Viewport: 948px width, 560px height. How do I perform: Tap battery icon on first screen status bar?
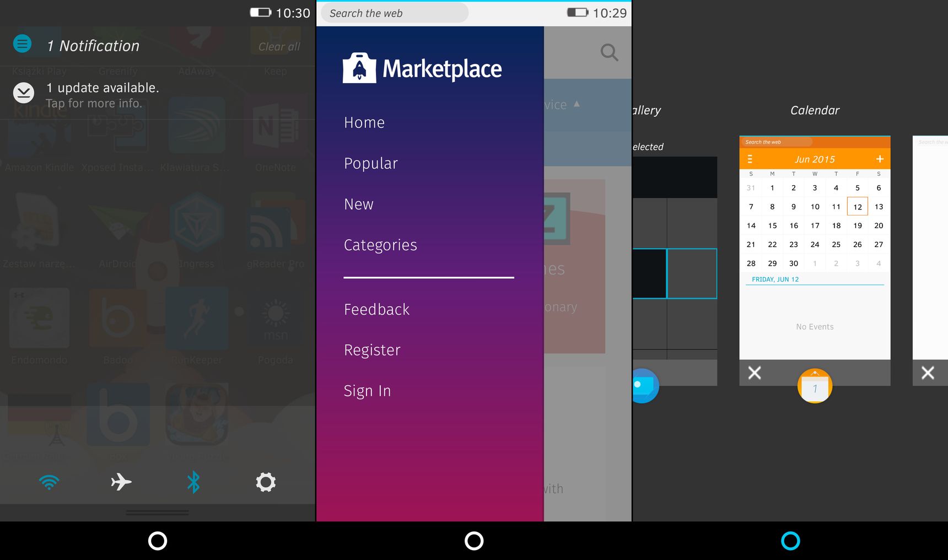[261, 12]
